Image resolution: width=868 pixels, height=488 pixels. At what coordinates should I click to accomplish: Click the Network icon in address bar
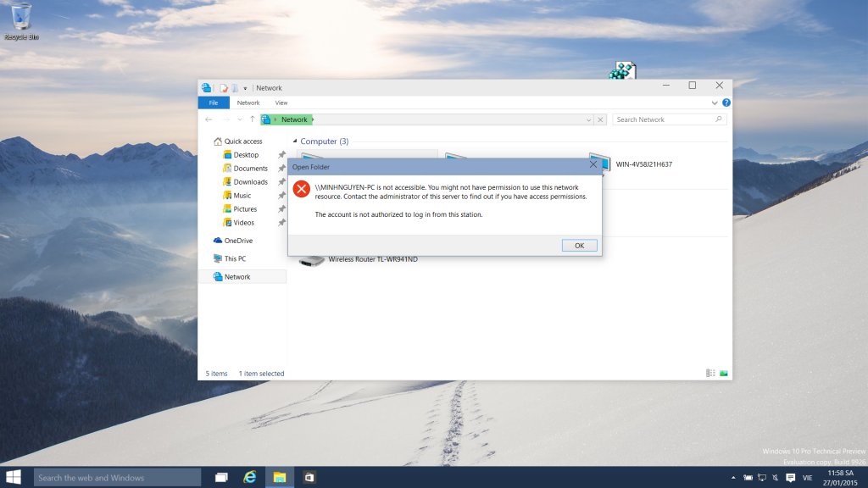tap(266, 119)
